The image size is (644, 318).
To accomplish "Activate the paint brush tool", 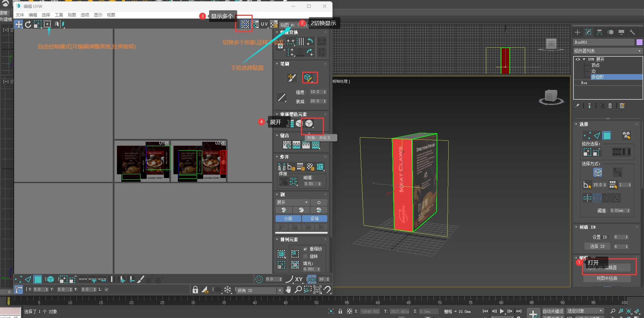I will (x=292, y=78).
